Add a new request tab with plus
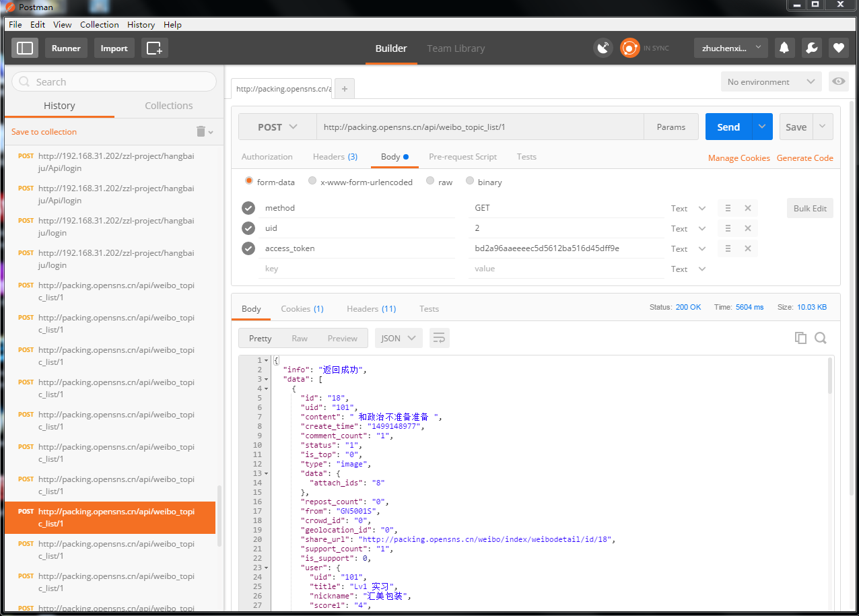Viewport: 859px width, 616px height. pyautogui.click(x=344, y=89)
